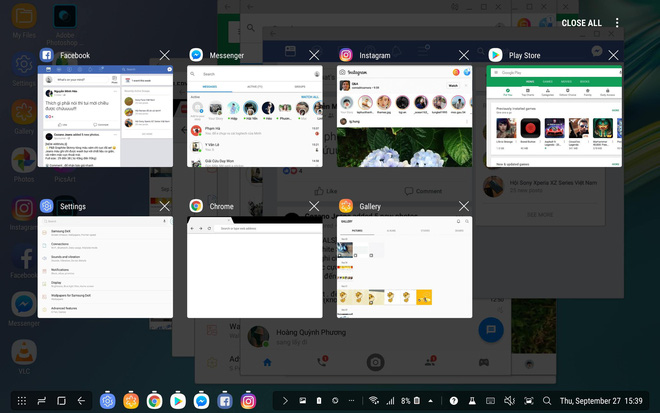Dismiss the Play Store card with X
660x413 pixels.
(x=613, y=55)
